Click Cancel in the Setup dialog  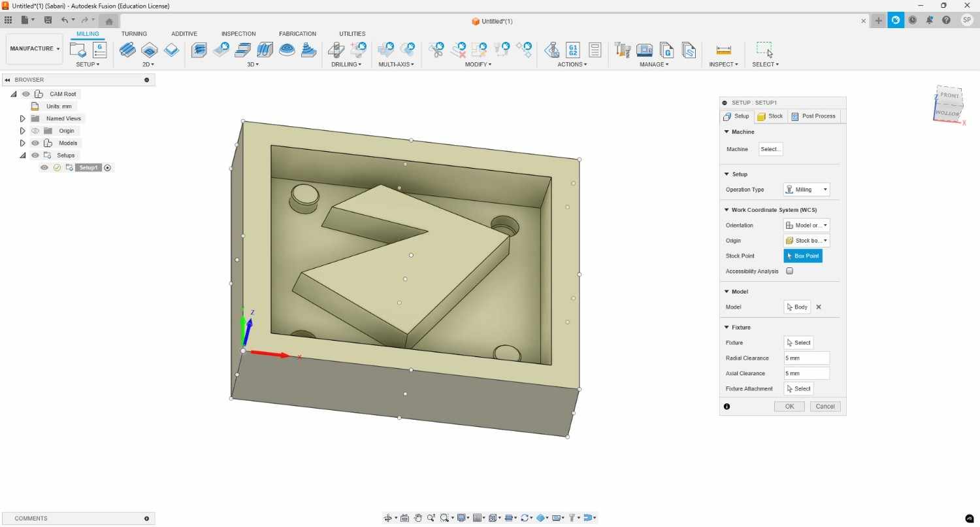[825, 407]
